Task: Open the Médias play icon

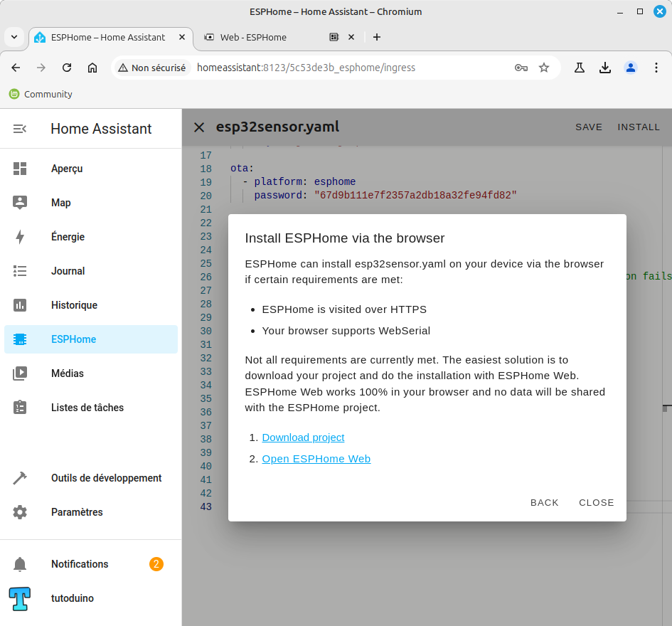Action: coord(20,373)
